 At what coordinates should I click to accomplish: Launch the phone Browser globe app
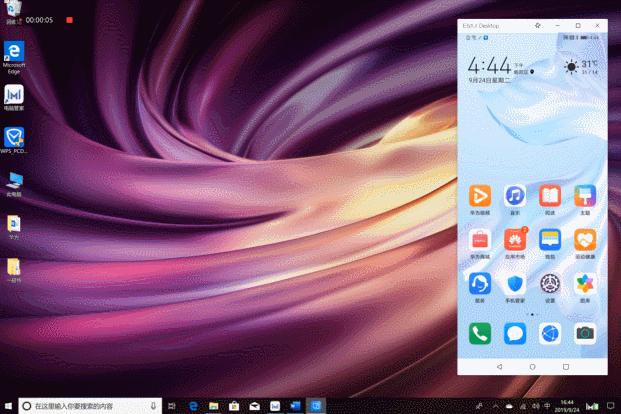[x=550, y=334]
